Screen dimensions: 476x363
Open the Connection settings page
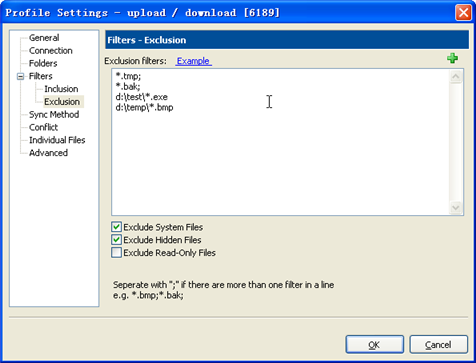click(51, 51)
